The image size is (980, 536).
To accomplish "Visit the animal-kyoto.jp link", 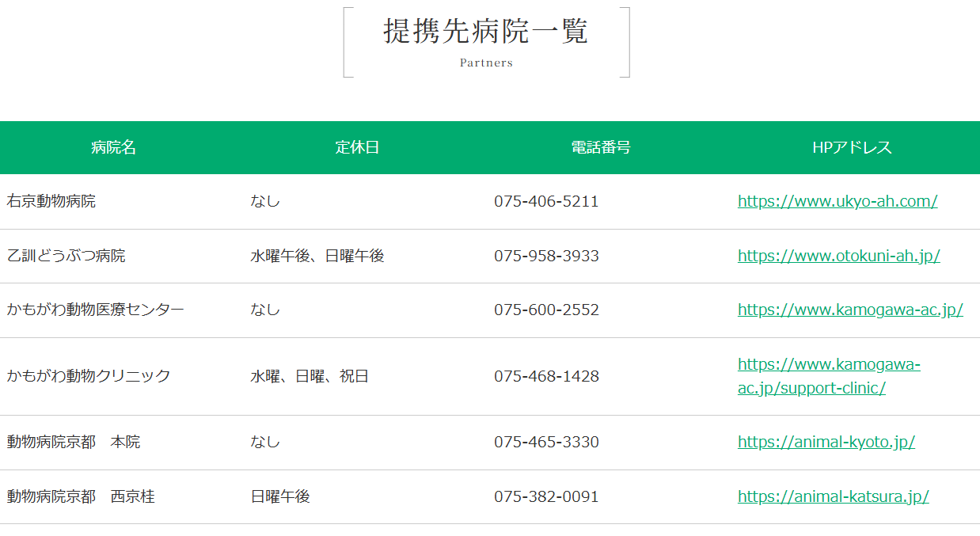I will [826, 442].
